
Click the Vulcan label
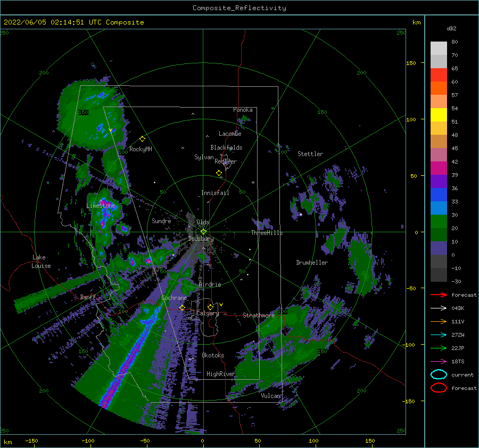point(271,396)
